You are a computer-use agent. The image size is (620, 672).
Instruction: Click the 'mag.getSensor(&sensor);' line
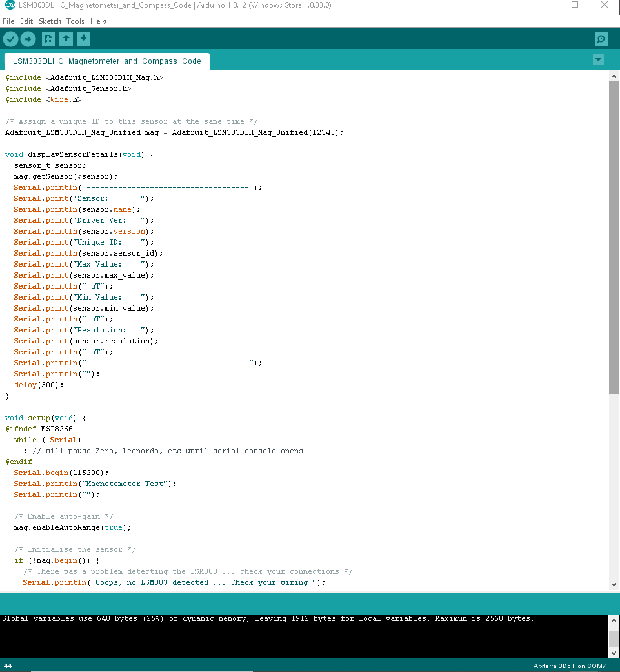(66, 177)
